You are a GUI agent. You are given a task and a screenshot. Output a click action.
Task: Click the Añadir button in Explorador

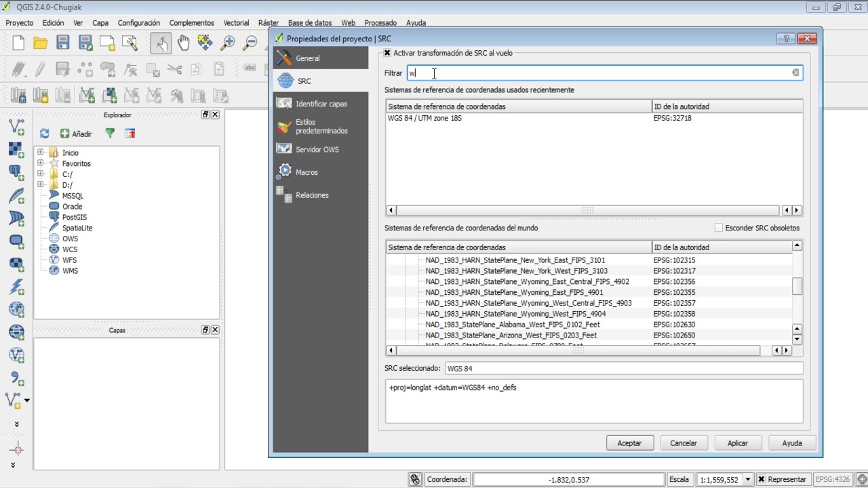(x=76, y=134)
